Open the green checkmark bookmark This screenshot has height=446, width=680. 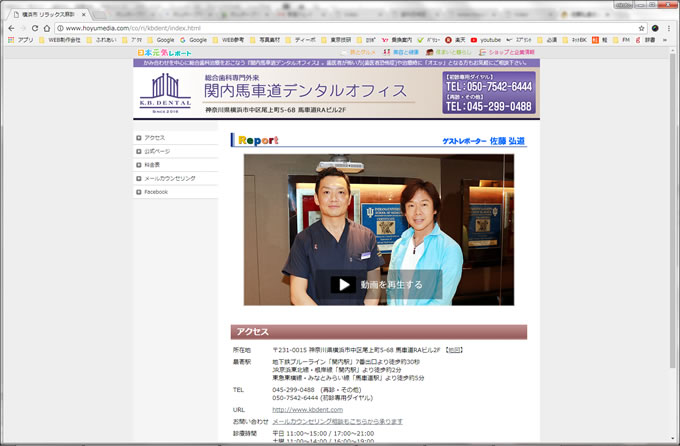click(x=428, y=40)
